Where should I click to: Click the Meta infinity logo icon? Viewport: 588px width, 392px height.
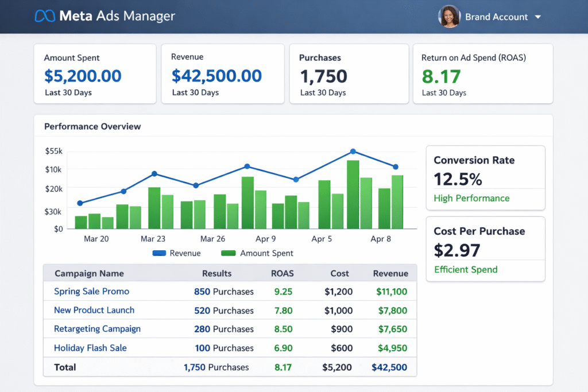coord(45,16)
